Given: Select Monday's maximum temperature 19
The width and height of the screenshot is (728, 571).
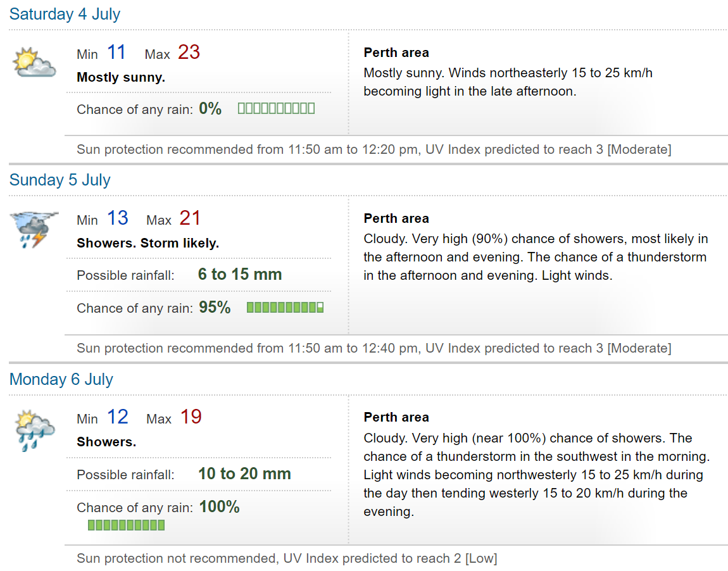Looking at the screenshot, I should coord(191,417).
